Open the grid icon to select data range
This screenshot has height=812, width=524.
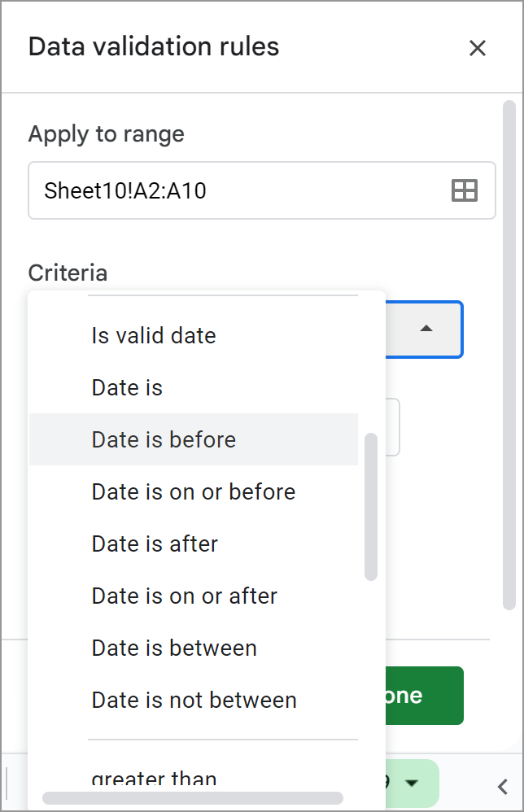(464, 190)
